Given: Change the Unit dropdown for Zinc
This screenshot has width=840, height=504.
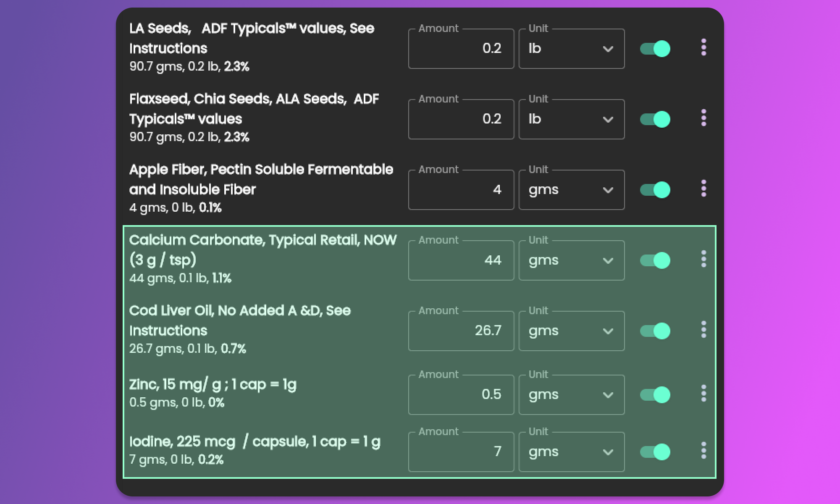Looking at the screenshot, I should pos(571,395).
